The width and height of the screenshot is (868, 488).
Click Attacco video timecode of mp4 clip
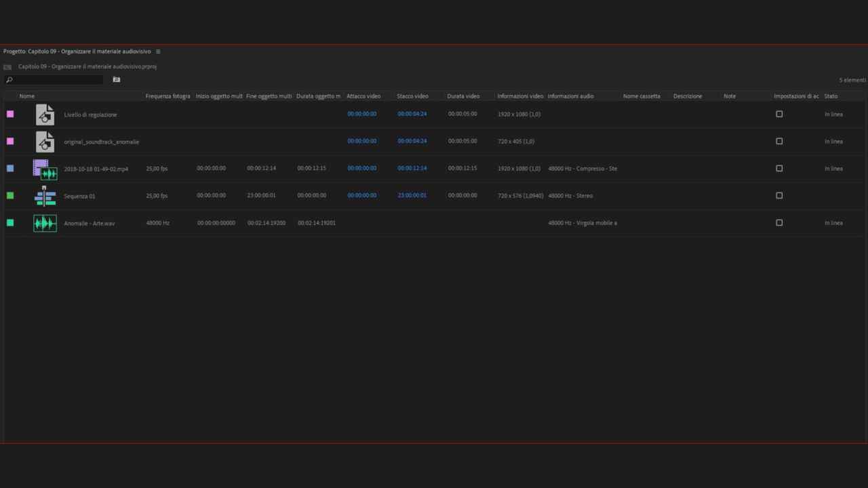(x=361, y=168)
